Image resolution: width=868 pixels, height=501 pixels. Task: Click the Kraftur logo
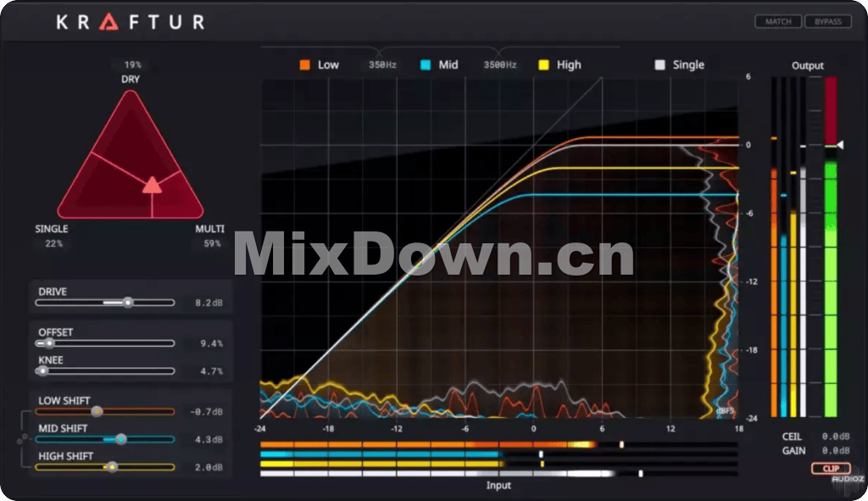[x=131, y=22]
